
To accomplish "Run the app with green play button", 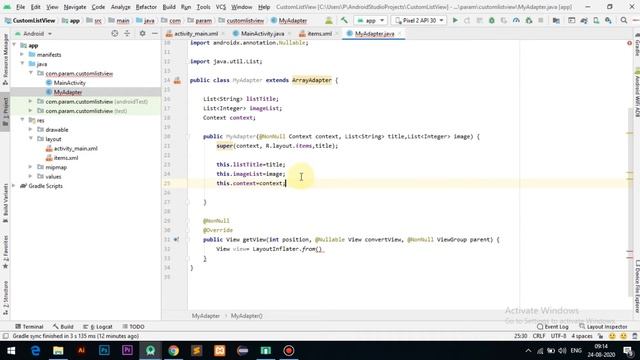I will pyautogui.click(x=455, y=20).
